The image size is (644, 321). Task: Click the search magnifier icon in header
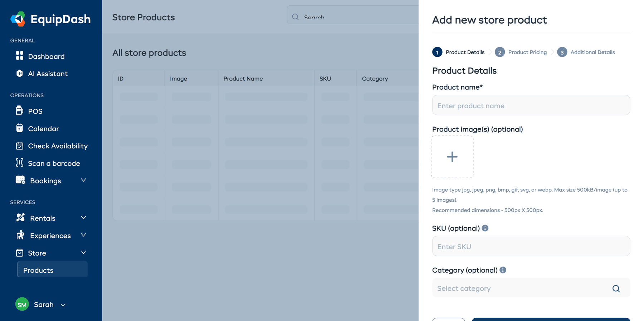pyautogui.click(x=295, y=17)
